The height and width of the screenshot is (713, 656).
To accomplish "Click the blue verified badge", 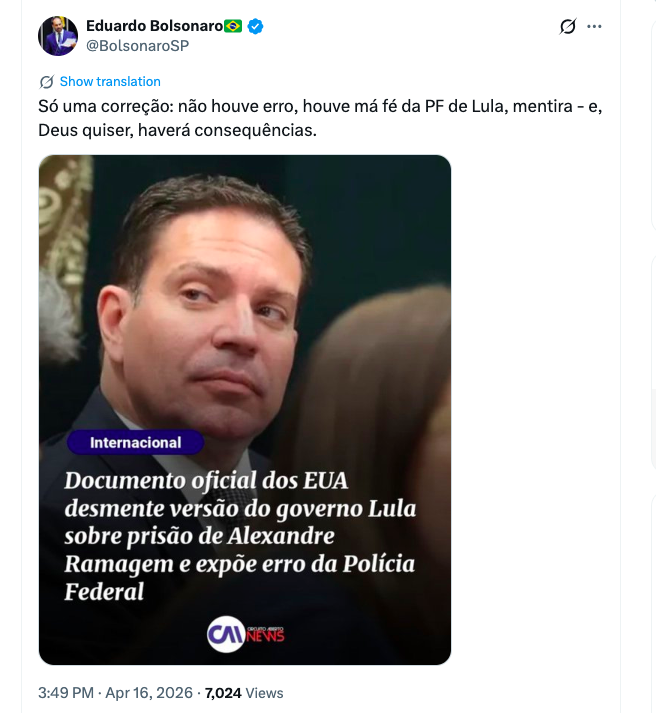I will (256, 26).
